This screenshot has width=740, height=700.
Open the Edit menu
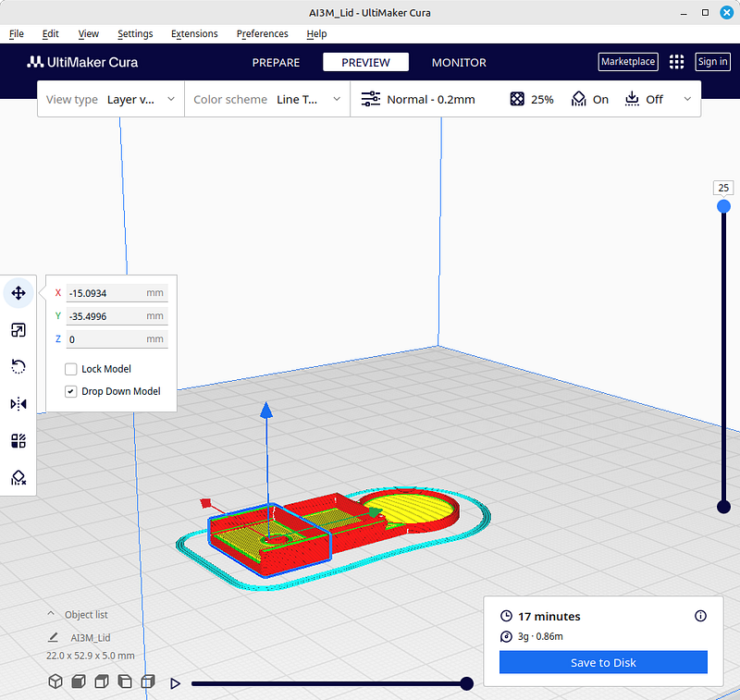pos(50,34)
